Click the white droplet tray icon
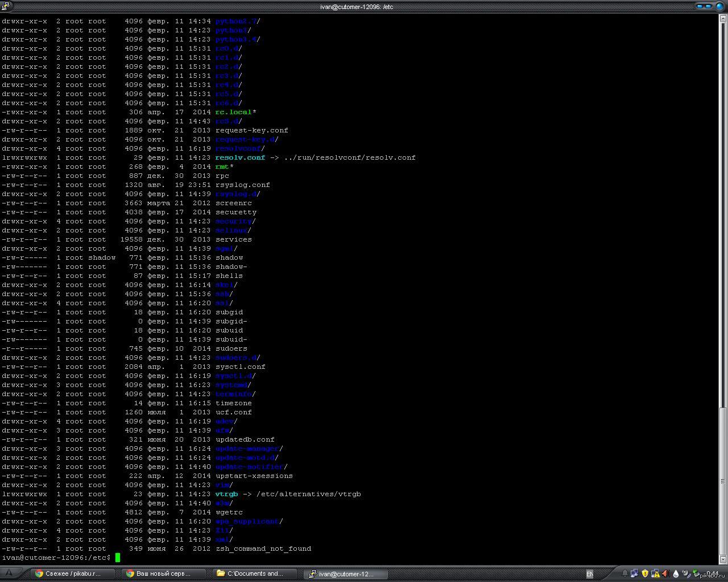Screen dimensions: 728x582 tap(676, 574)
